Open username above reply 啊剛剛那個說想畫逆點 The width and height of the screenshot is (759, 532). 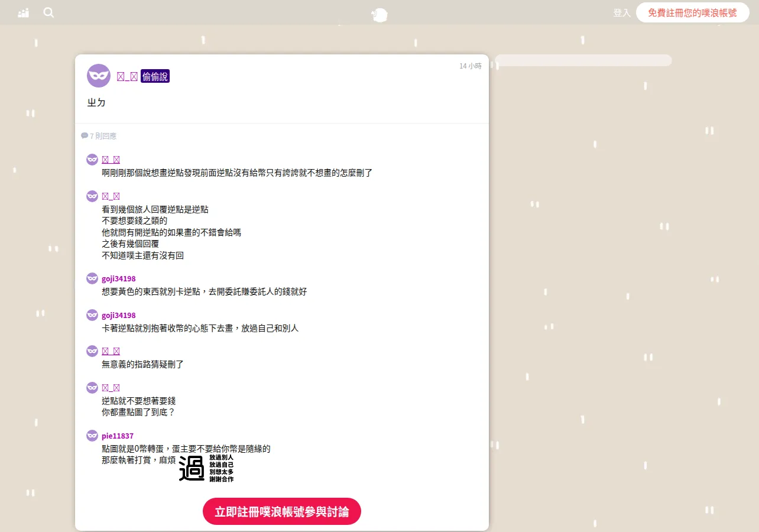[x=111, y=160]
